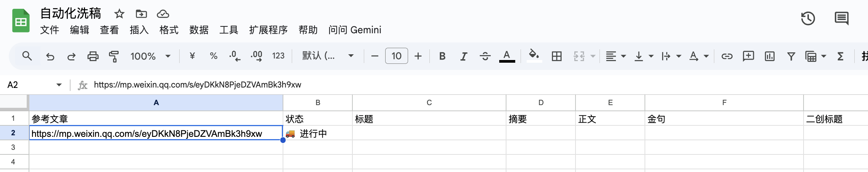Toggle strikethrough formatting
Image resolution: width=868 pixels, height=172 pixels.
(x=485, y=57)
